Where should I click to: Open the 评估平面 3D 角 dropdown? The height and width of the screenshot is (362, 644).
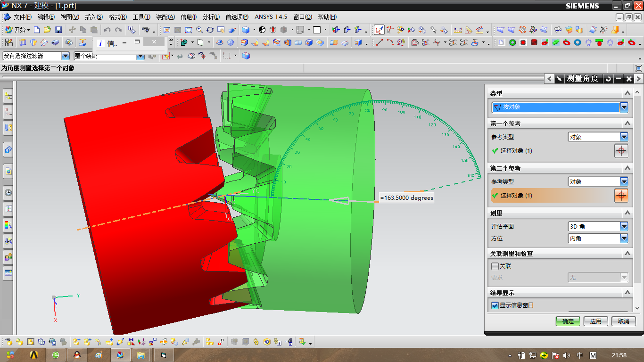pyautogui.click(x=624, y=226)
